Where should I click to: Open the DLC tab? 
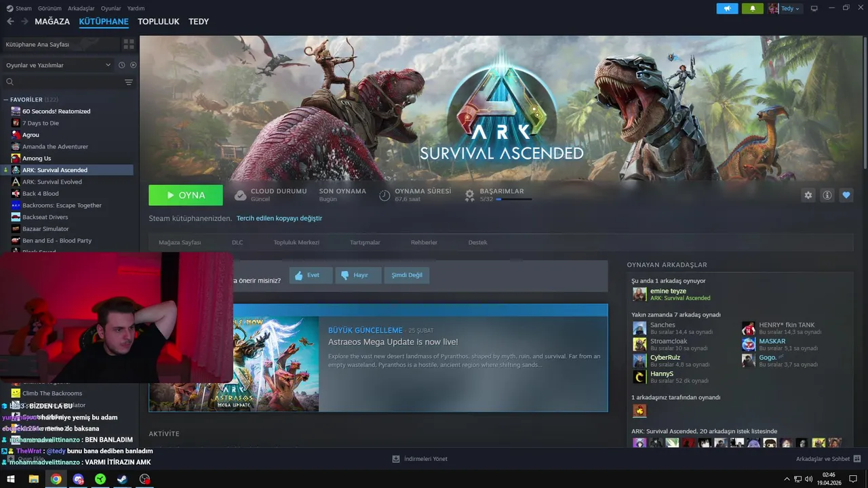point(237,242)
